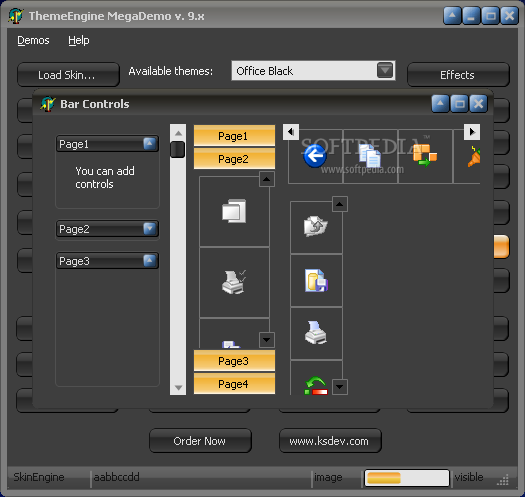The image size is (525, 497).
Task: Click the 'You can add controls' text
Action: tap(104, 178)
